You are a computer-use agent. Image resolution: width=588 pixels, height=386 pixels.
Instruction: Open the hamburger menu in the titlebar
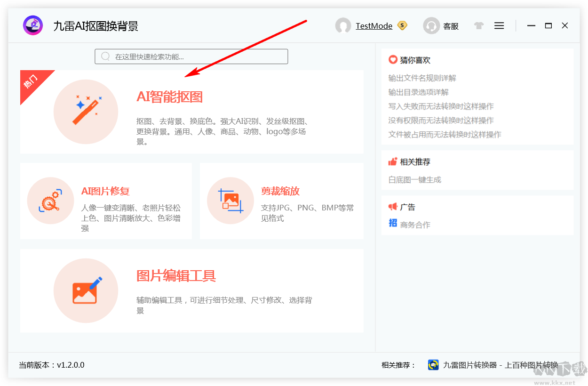[x=499, y=25]
